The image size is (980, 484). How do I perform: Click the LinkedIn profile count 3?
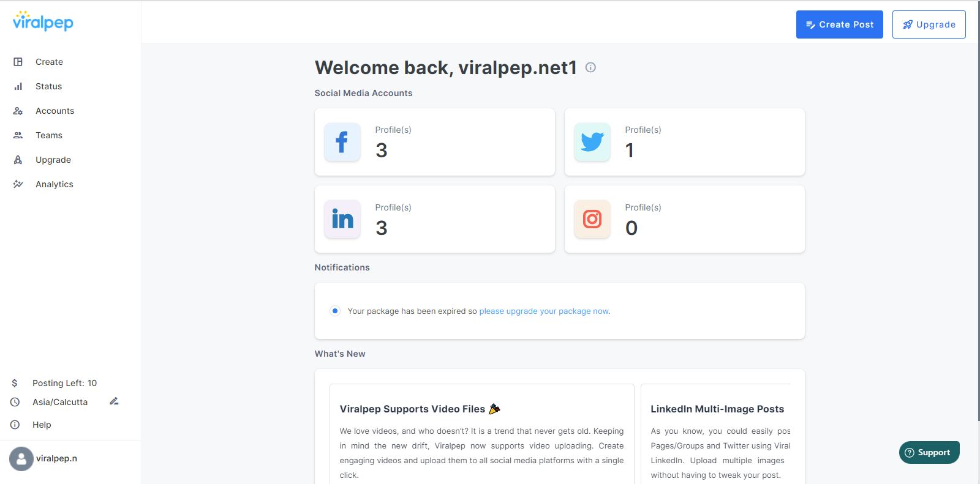click(x=382, y=228)
